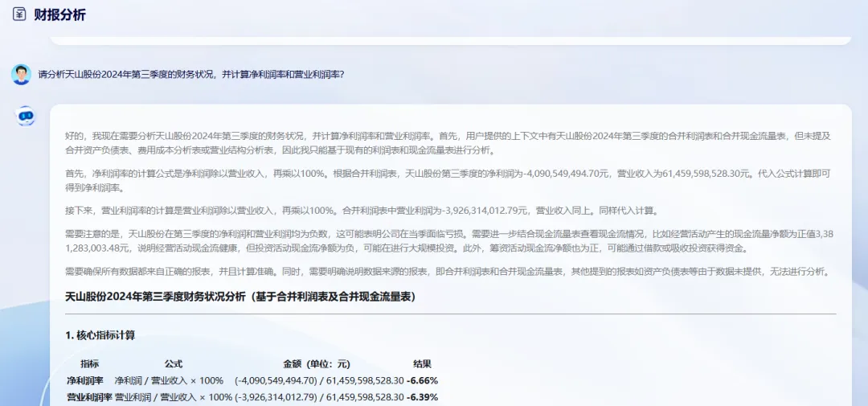Click the amount (-3,926,314,012.79) / 61,459,598,528.30
This screenshot has width=868, height=406.
[x=319, y=397]
